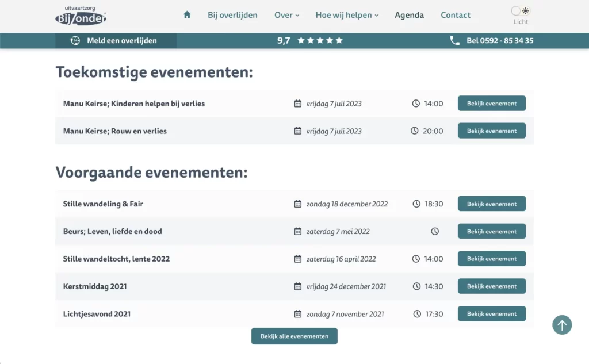Click the phone icon beside Bel number
The image size is (589, 364).
tap(454, 41)
